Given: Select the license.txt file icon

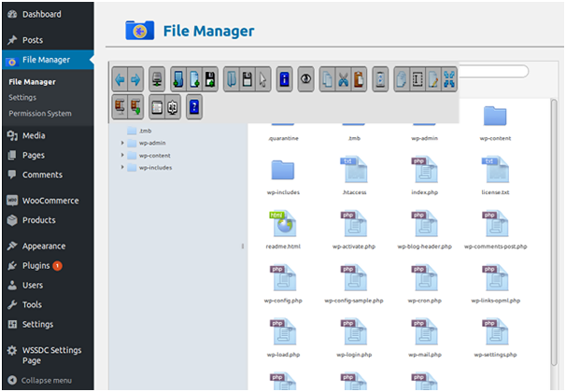Looking at the screenshot, I should pyautogui.click(x=495, y=169).
